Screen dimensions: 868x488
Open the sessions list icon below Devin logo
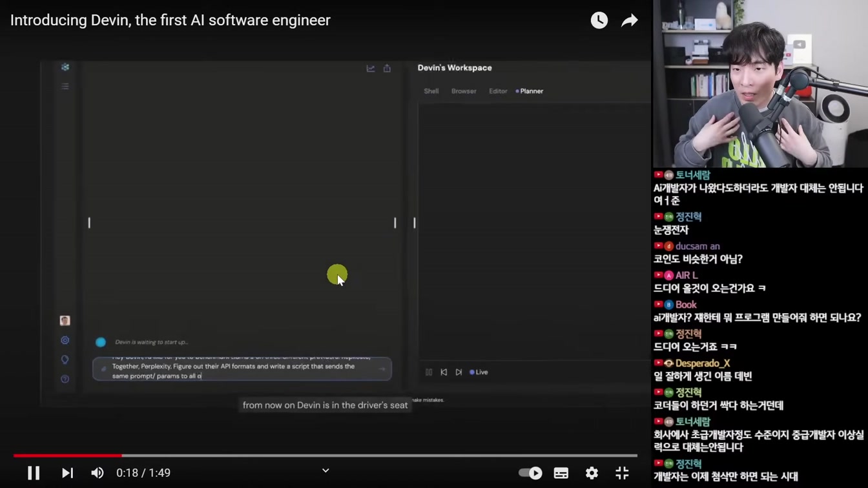(x=65, y=86)
